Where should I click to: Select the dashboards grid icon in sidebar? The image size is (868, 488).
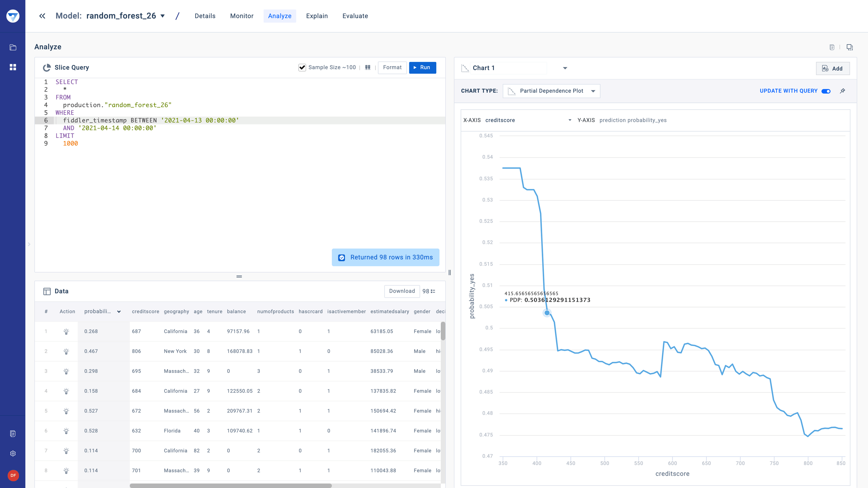pyautogui.click(x=13, y=67)
